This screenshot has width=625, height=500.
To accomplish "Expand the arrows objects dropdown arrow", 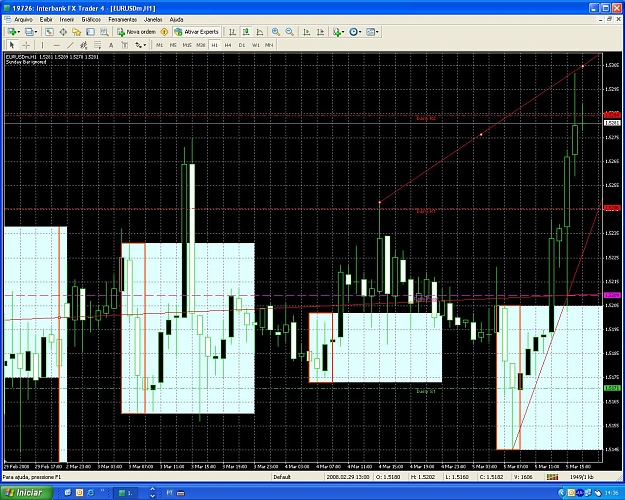I will (145, 45).
